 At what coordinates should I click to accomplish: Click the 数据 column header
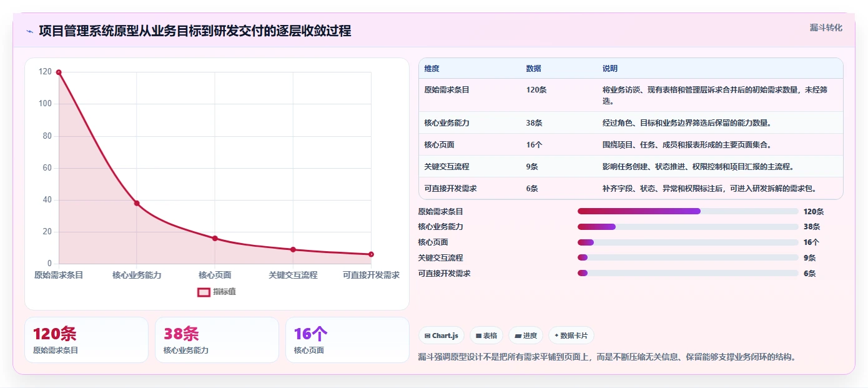[534, 69]
